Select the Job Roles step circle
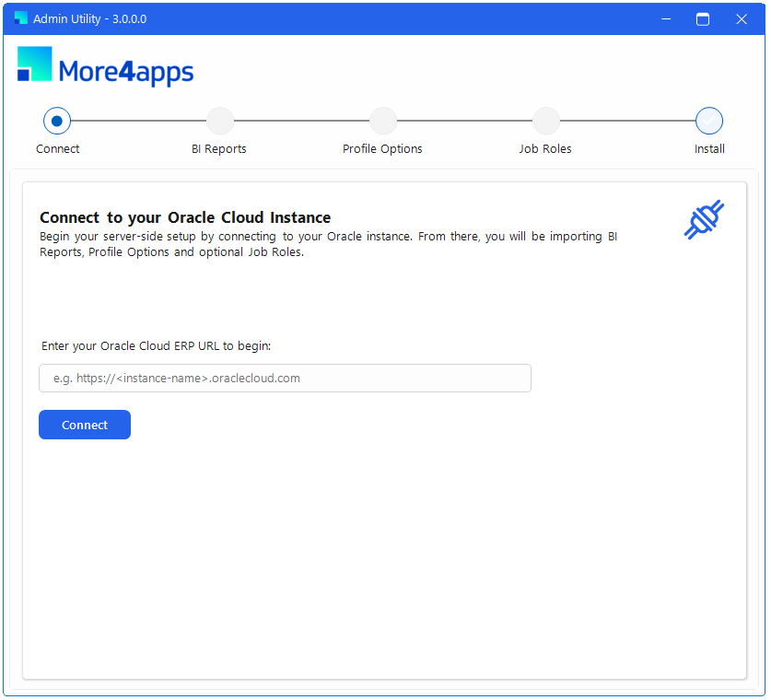This screenshot has height=700, width=771. click(x=546, y=121)
